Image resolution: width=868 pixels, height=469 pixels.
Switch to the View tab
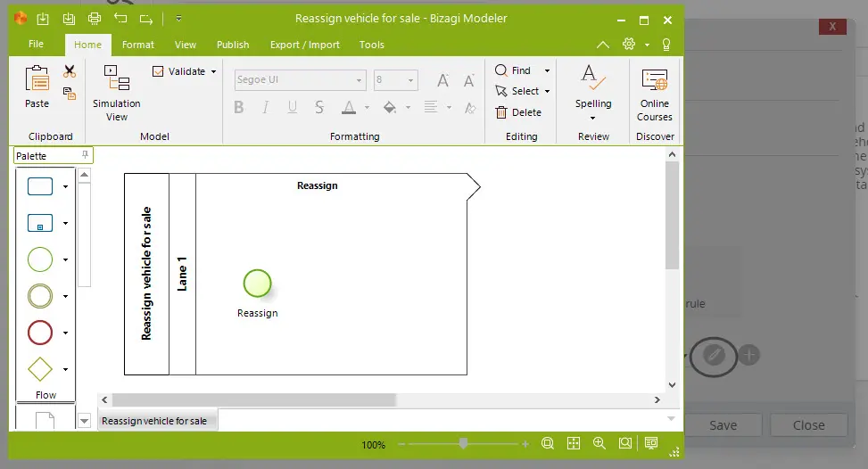(x=186, y=45)
